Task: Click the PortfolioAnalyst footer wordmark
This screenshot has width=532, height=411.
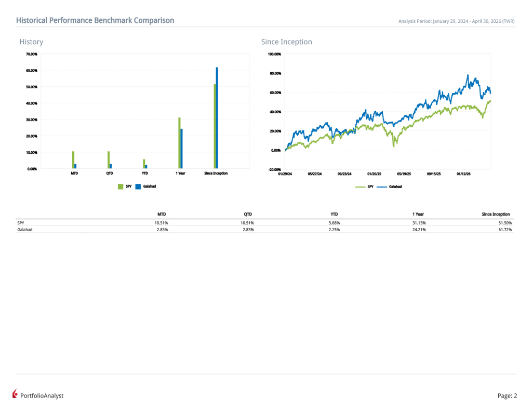Action: pyautogui.click(x=42, y=396)
